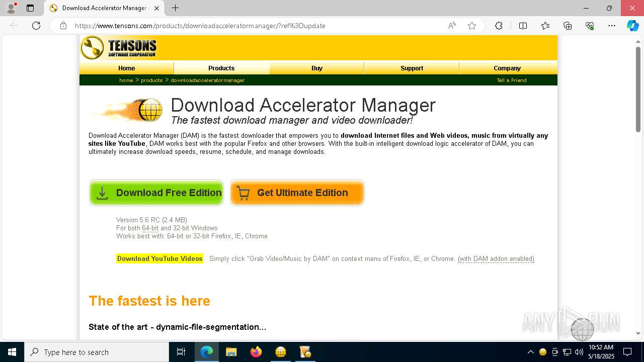
Task: Open the Windows Start menu
Action: (x=12, y=352)
